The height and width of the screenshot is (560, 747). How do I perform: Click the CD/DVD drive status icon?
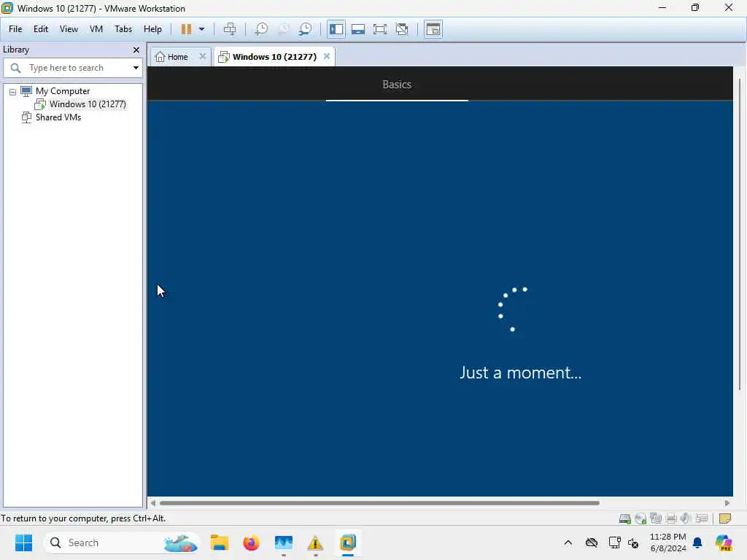[x=640, y=518]
